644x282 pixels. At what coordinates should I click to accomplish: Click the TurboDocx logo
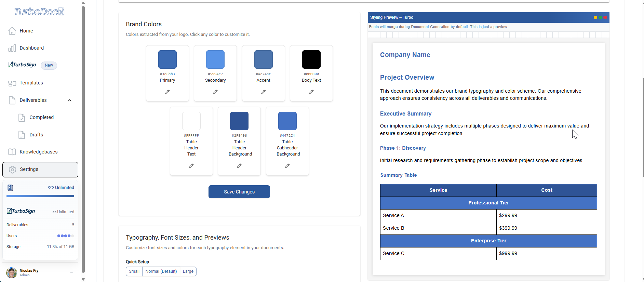tap(39, 12)
